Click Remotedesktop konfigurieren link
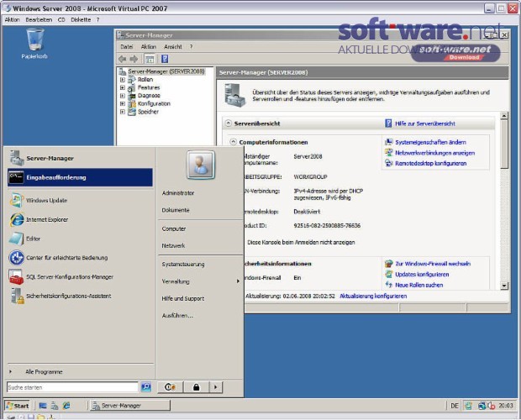 tap(430, 163)
